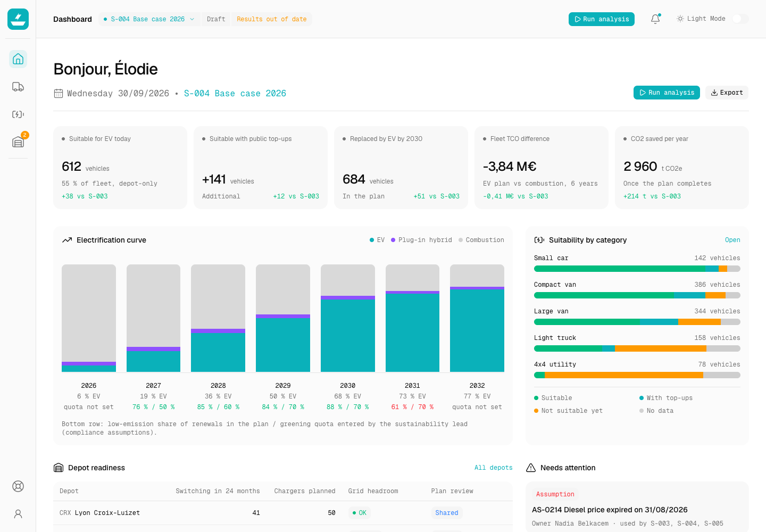Open the fleet vehicles truck icon
The width and height of the screenshot is (766, 532).
18,87
